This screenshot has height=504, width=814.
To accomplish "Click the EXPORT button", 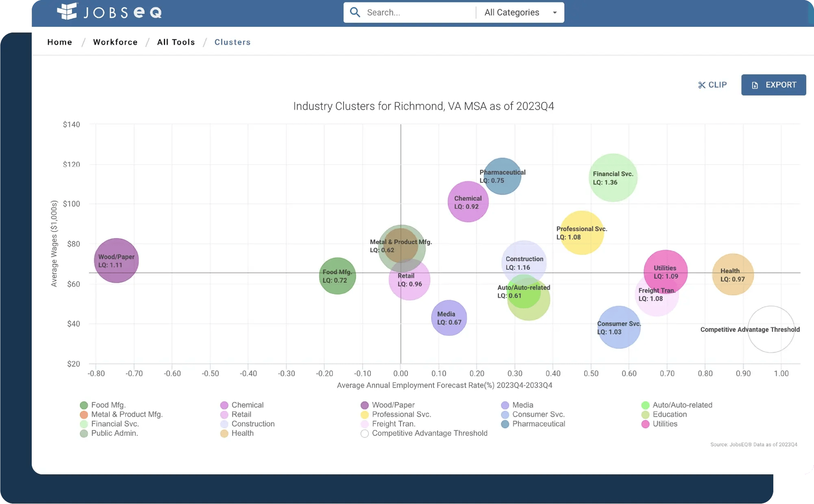I will pyautogui.click(x=773, y=85).
